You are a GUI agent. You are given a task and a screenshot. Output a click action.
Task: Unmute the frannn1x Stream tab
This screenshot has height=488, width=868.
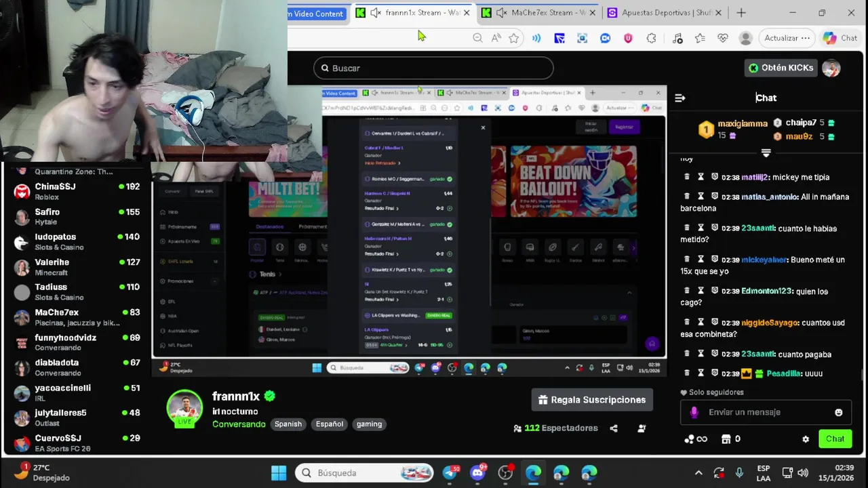pyautogui.click(x=375, y=13)
